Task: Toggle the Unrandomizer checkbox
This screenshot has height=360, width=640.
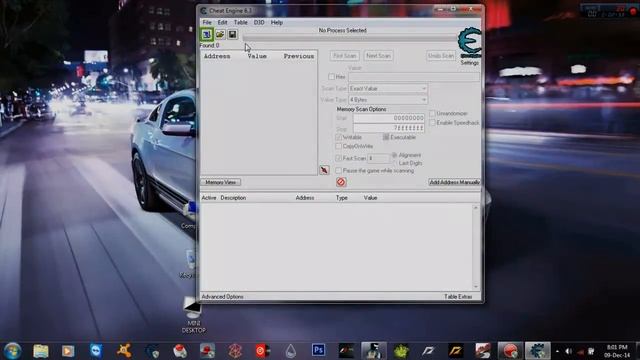Action: (432, 113)
